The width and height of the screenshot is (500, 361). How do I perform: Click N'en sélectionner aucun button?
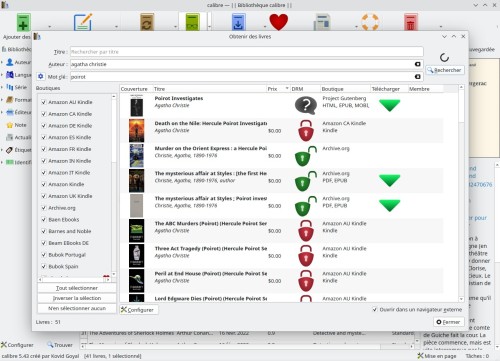coord(77,308)
